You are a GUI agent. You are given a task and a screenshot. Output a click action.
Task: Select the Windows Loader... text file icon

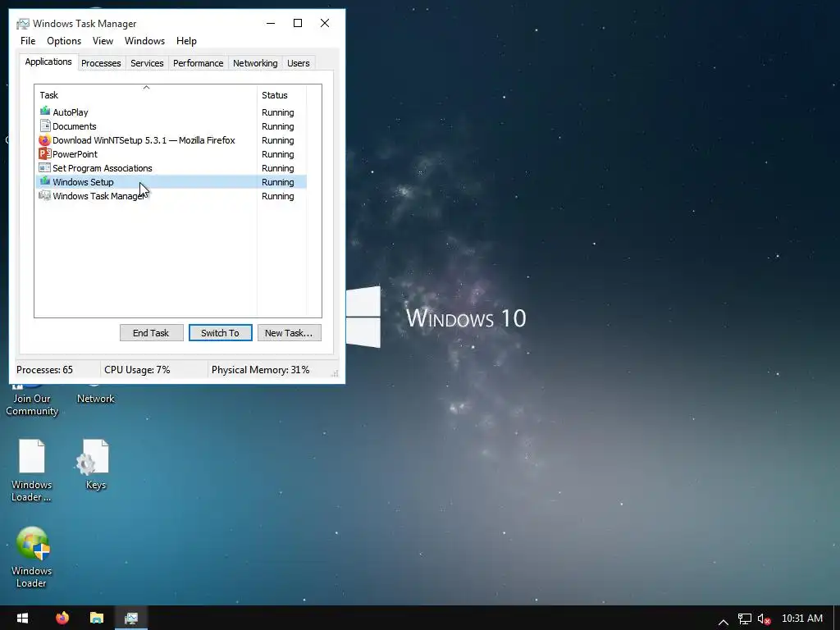point(32,470)
